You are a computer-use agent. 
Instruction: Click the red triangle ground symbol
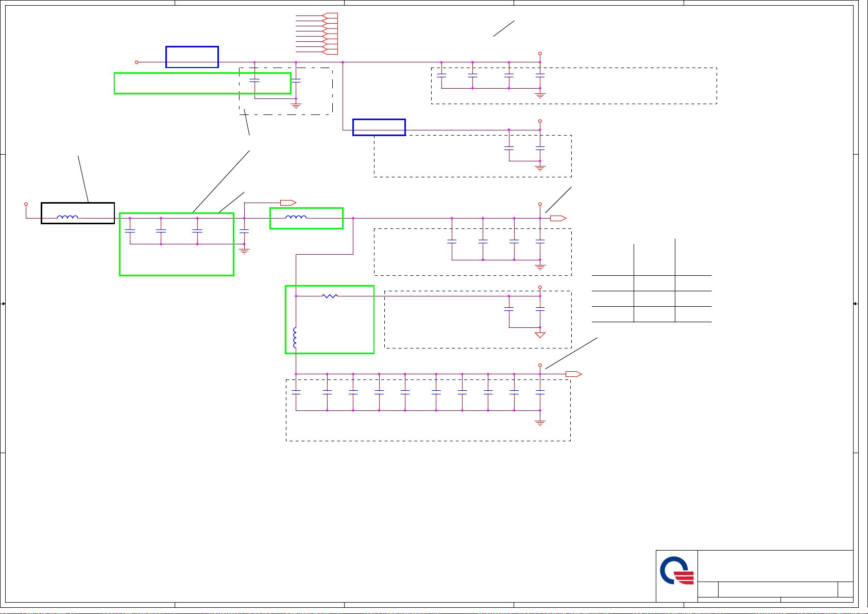540,335
